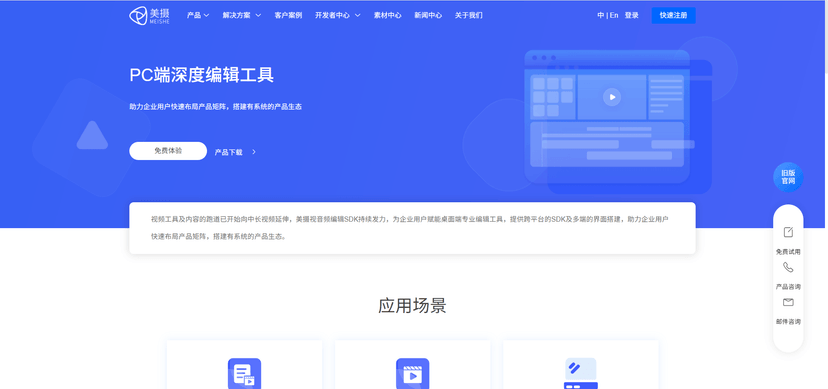Play the video in hero illustration
The image size is (828, 389).
click(611, 97)
